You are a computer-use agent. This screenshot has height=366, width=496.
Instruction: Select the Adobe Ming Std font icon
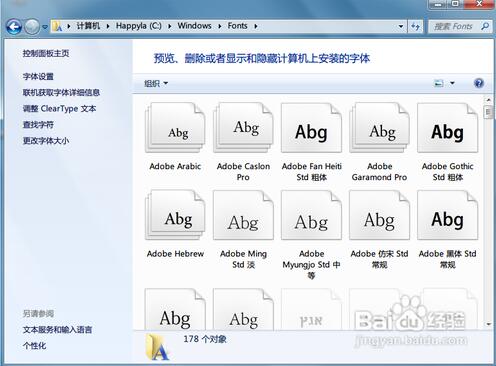[x=243, y=215]
